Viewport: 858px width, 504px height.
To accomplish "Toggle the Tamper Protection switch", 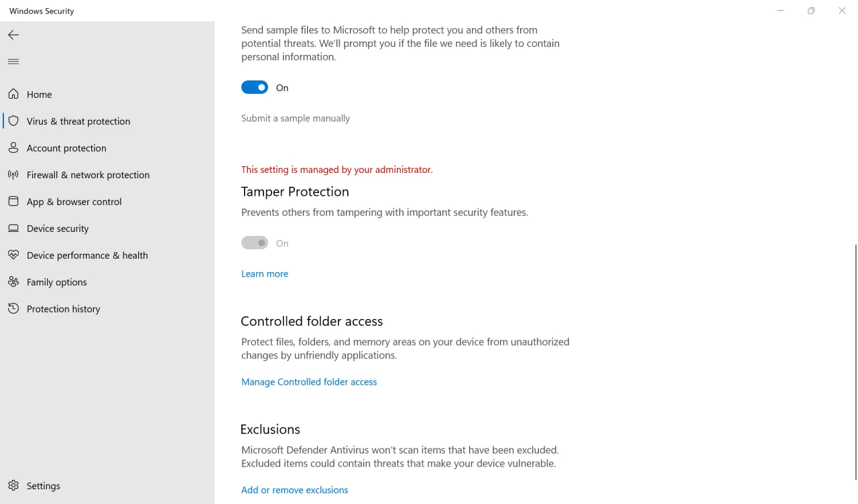I will pyautogui.click(x=255, y=243).
